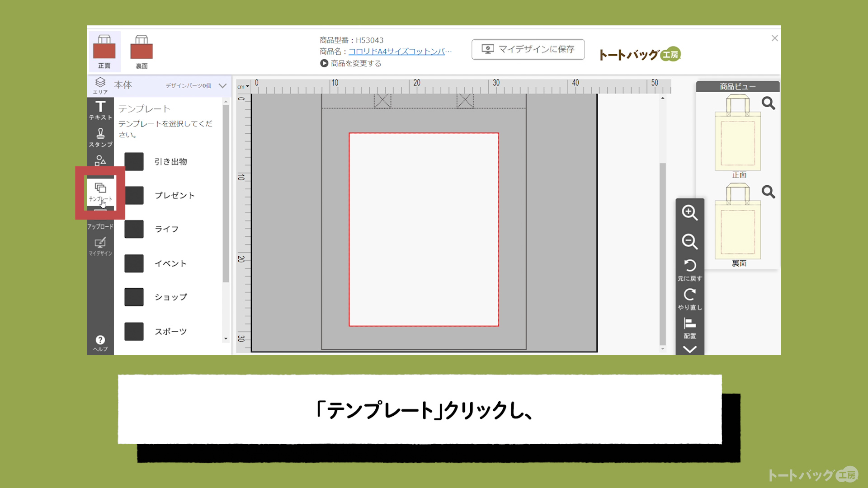
Task: Open the アップロード upload tool
Action: pos(100,226)
